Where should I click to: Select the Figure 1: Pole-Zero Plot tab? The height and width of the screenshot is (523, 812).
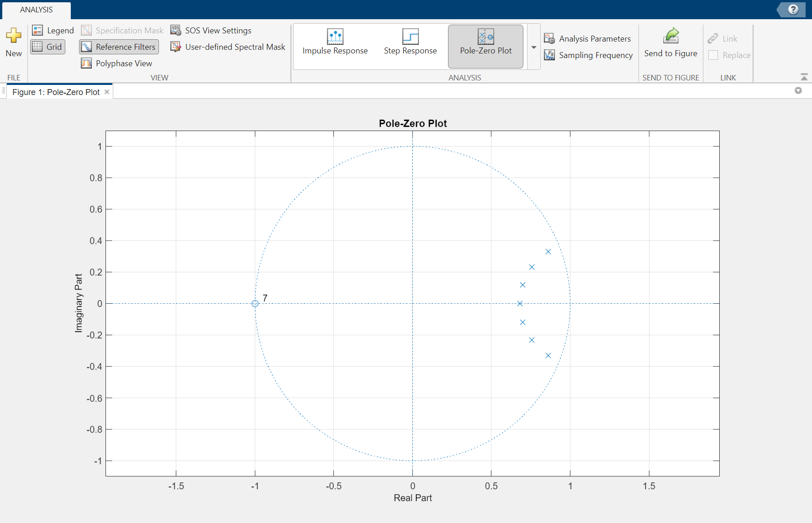click(56, 92)
